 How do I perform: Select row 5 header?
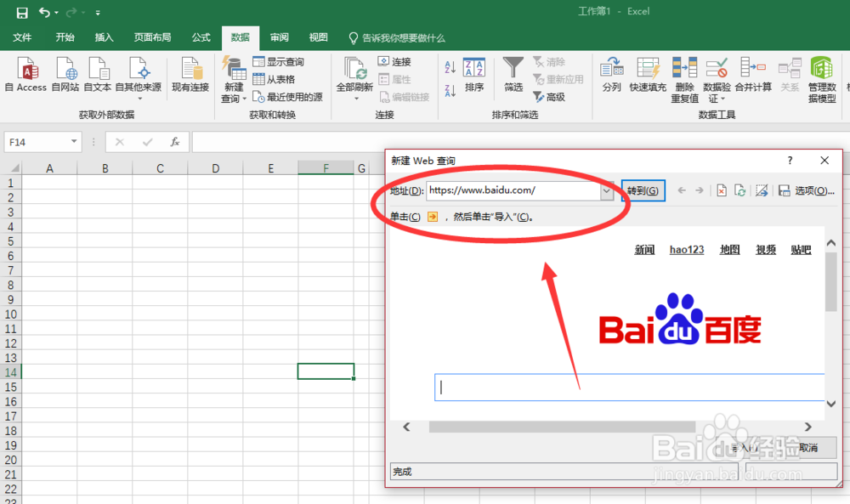10,241
